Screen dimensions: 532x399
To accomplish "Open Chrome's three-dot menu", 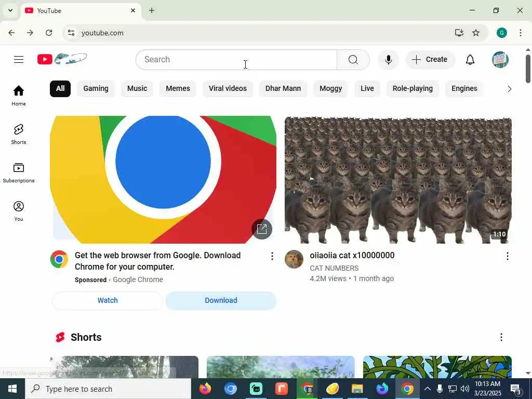I will click(521, 33).
